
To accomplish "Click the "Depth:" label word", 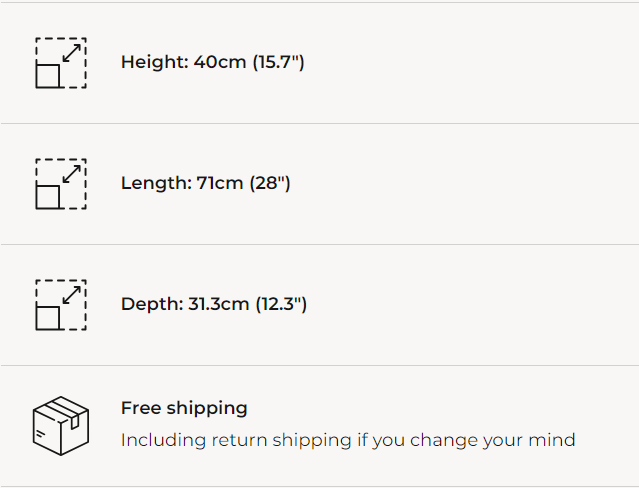I will pyautogui.click(x=152, y=304).
